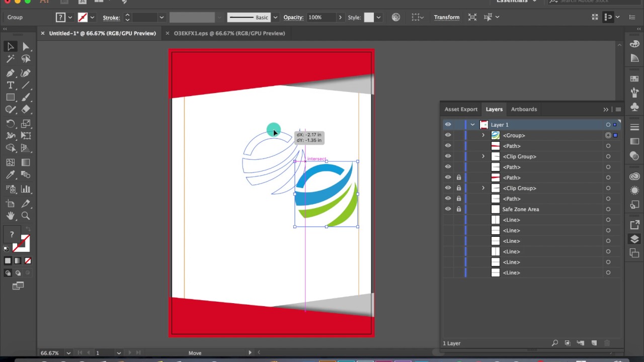Make a clipping mask from Layers panel
Image resolution: width=644 pixels, height=362 pixels.
tap(568, 343)
